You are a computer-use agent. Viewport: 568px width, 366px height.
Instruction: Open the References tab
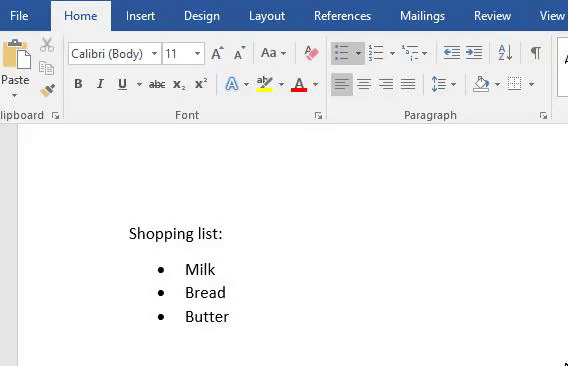tap(342, 16)
